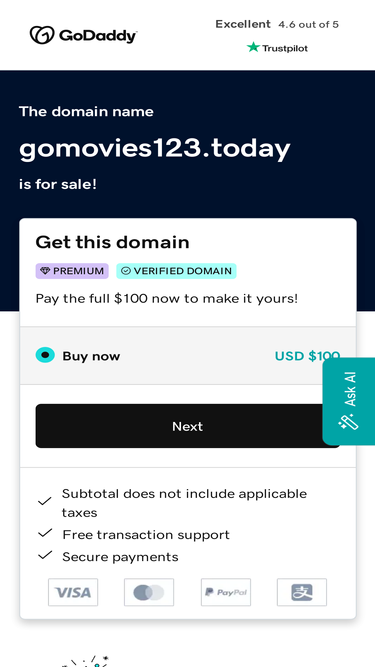375x667 pixels.
Task: Click the Mastercard payment icon
Action: pos(149,592)
